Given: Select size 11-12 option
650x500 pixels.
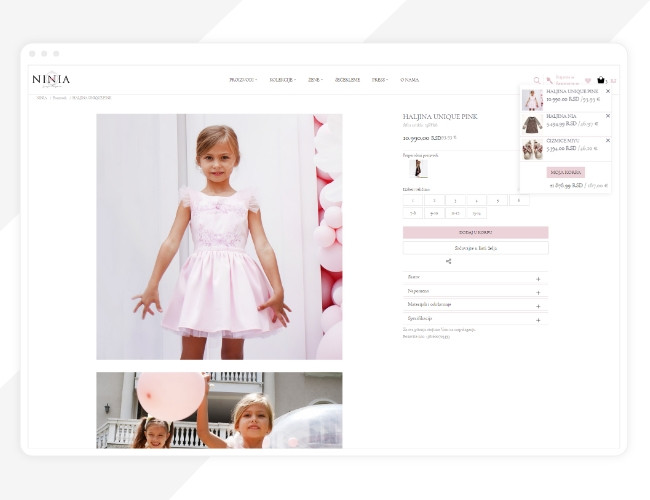Looking at the screenshot, I should coord(455,213).
